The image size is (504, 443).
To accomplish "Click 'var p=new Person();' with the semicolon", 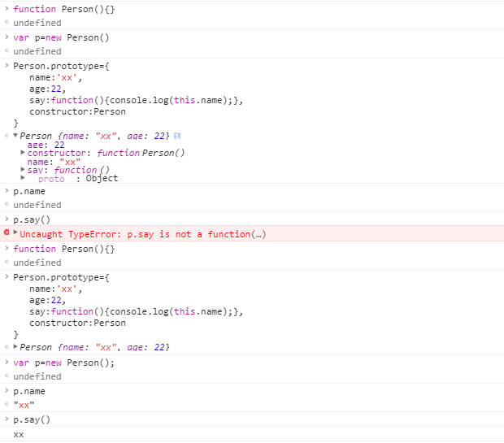I will [x=63, y=363].
